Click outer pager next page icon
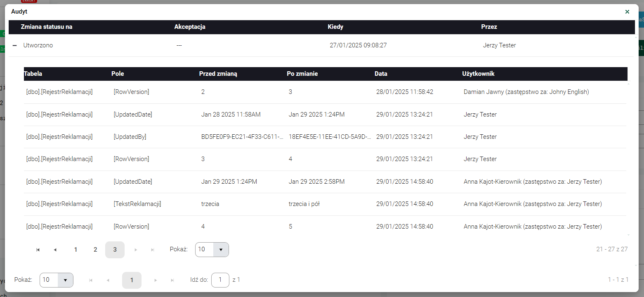This screenshot has width=644, height=297. (156, 280)
